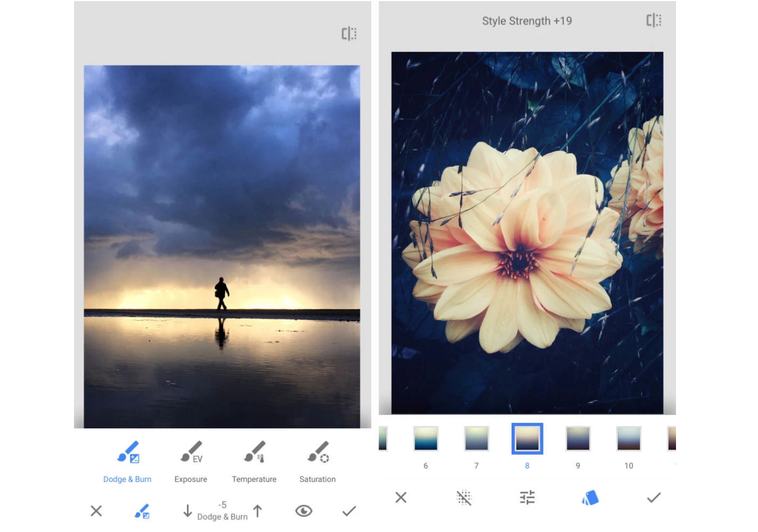
Task: Confirm edits with the checkmark
Action: point(349,511)
